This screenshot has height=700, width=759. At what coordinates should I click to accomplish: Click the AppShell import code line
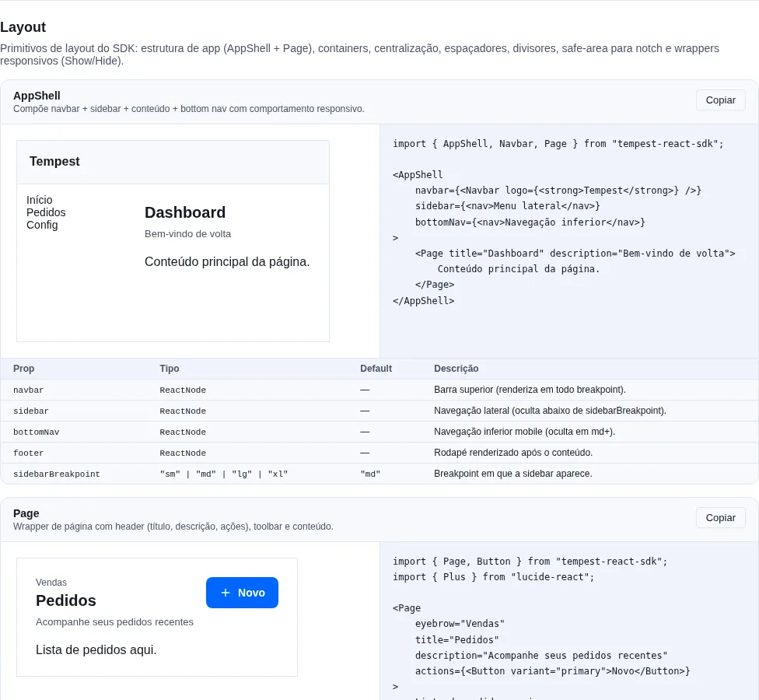pyautogui.click(x=558, y=144)
